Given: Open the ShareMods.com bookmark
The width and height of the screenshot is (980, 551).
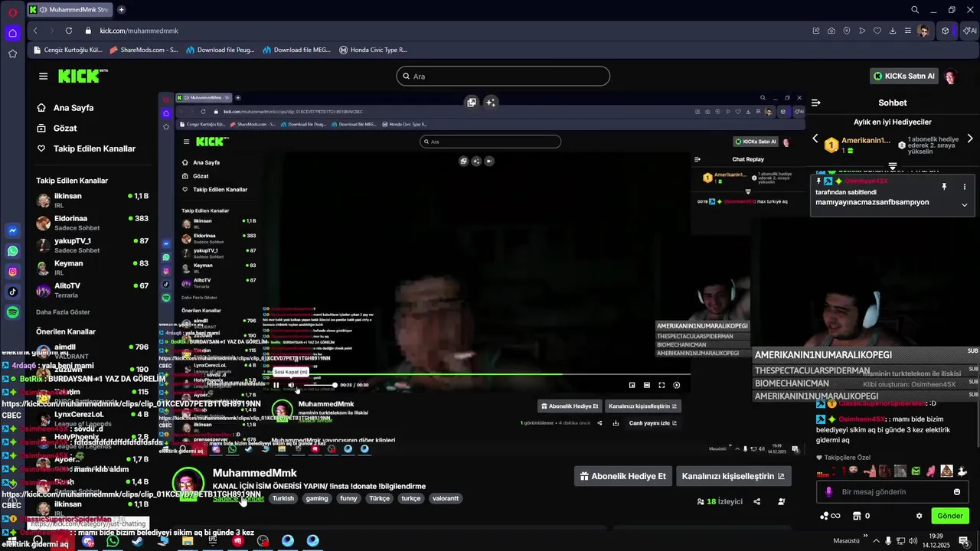Looking at the screenshot, I should click(144, 50).
